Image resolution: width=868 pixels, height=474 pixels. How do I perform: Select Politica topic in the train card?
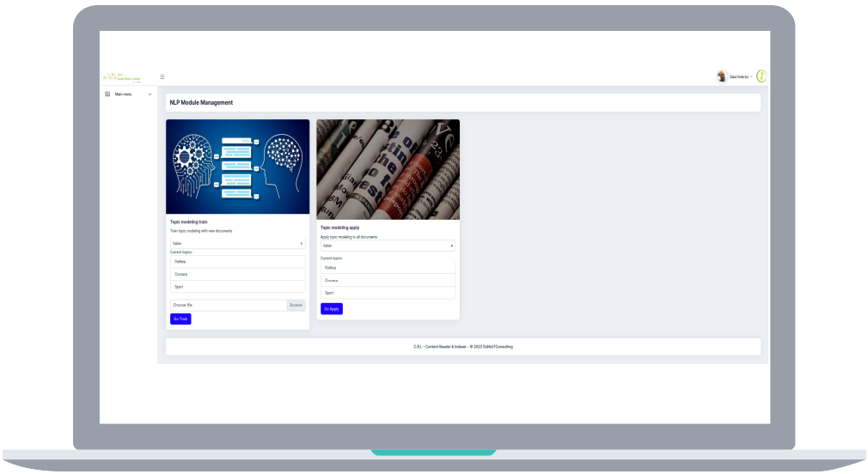[237, 262]
